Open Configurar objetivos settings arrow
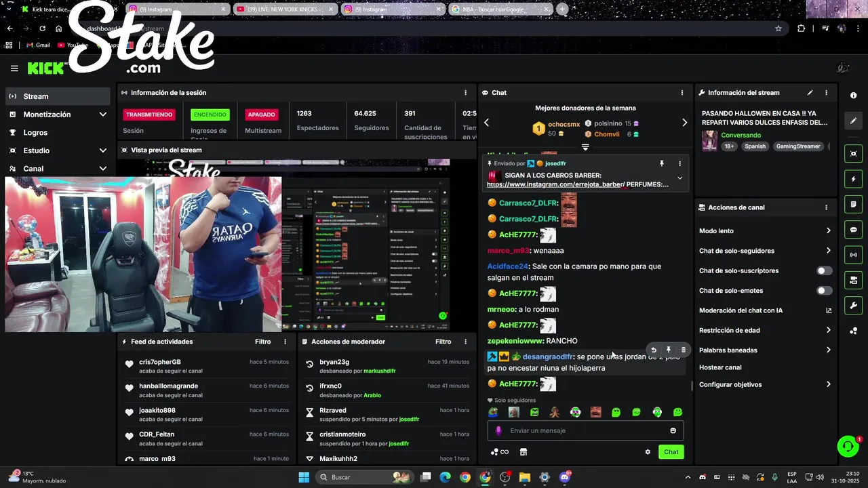Viewport: 868px width, 488px height. (x=828, y=384)
